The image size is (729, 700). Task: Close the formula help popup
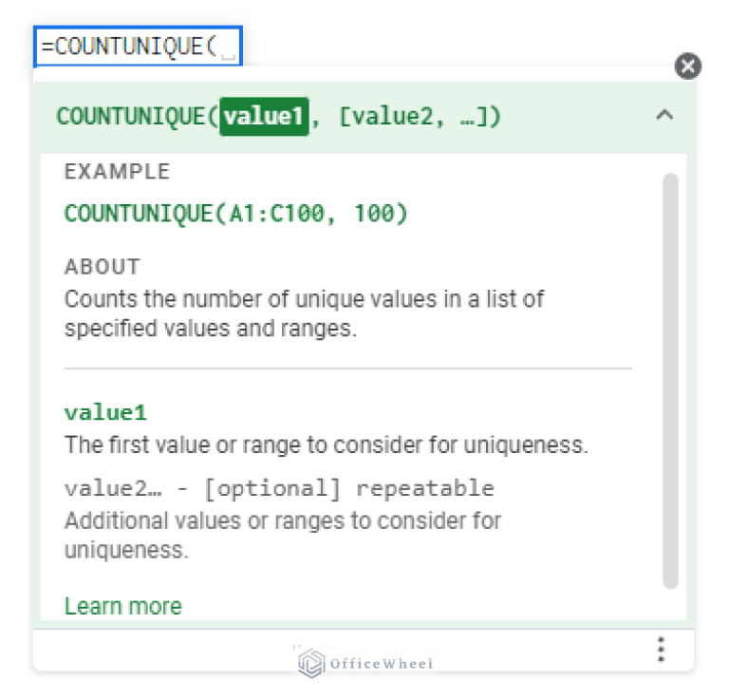(688, 66)
